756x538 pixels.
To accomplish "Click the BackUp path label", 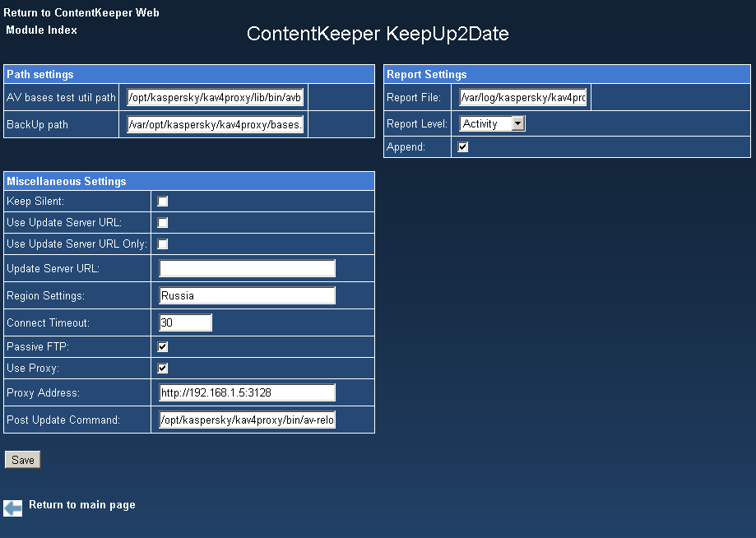I will pos(37,124).
